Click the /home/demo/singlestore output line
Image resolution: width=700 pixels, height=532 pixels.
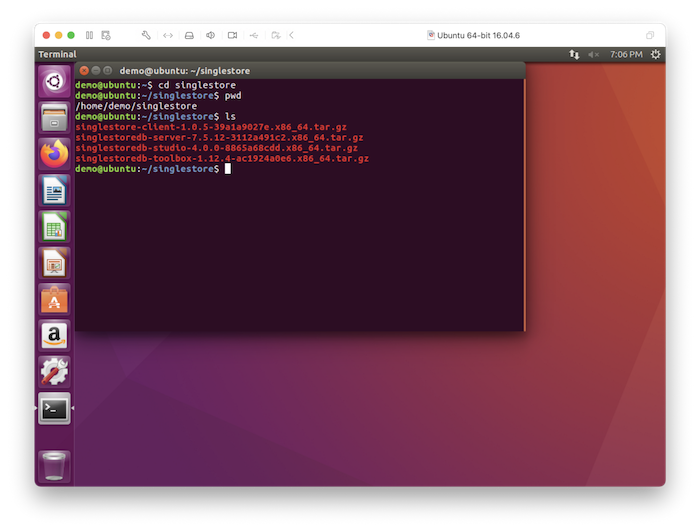(x=136, y=106)
